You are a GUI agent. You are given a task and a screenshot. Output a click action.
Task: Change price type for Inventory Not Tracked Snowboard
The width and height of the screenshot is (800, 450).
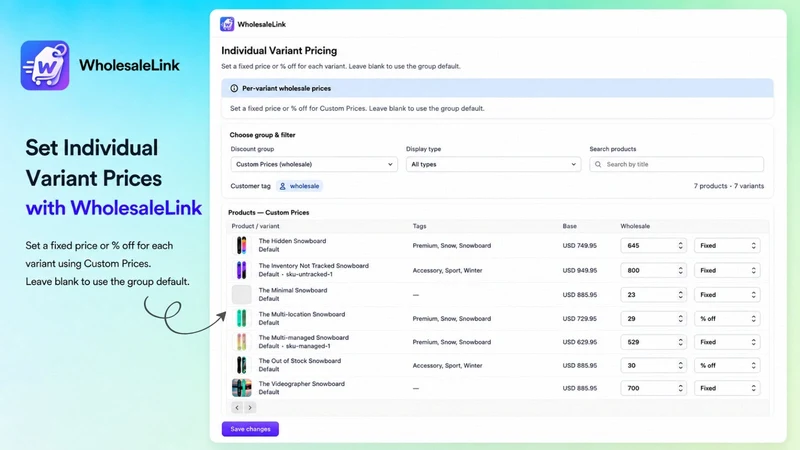(727, 270)
